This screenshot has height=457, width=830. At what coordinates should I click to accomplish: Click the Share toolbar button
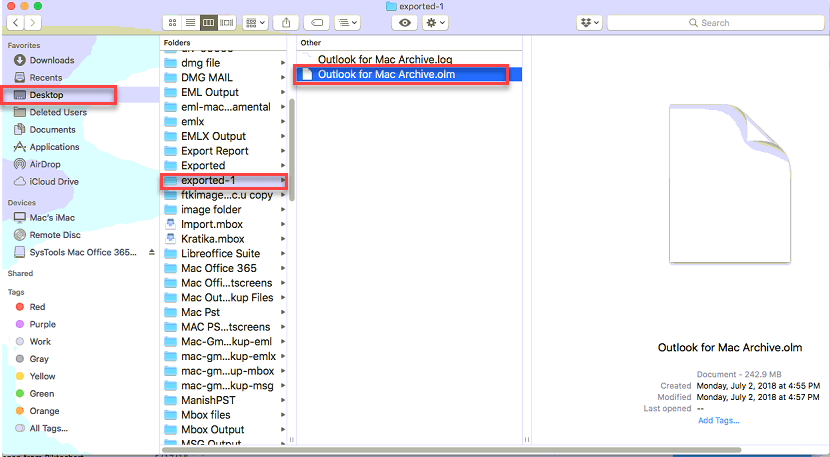pyautogui.click(x=286, y=22)
